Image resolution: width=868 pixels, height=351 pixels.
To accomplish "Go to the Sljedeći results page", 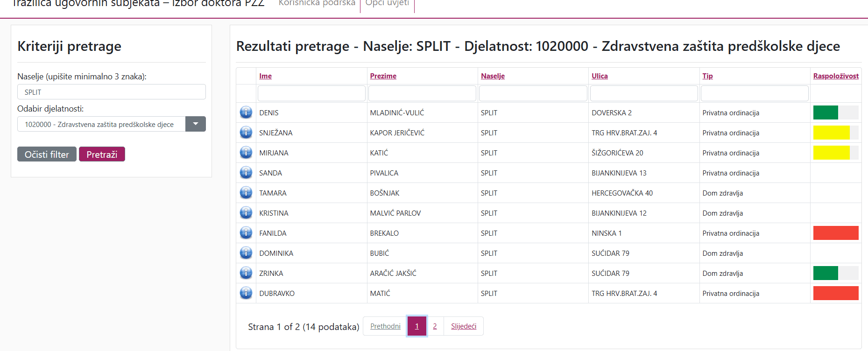I will click(x=463, y=326).
